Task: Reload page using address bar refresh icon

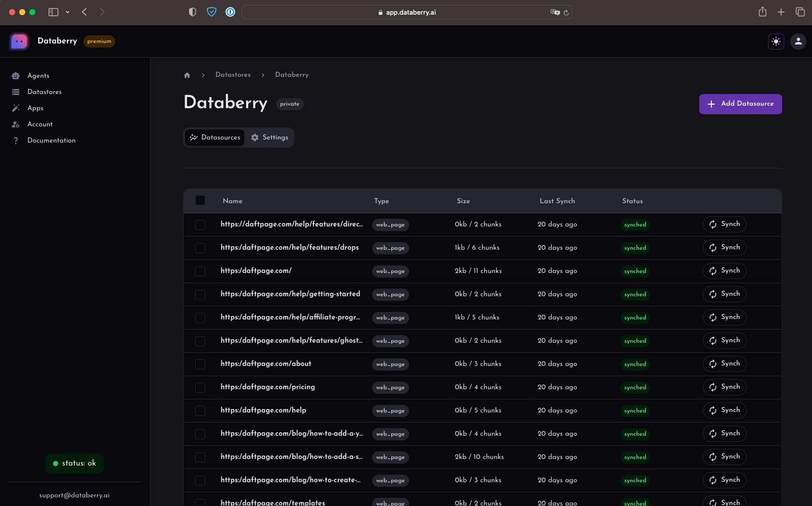Action: (x=566, y=13)
